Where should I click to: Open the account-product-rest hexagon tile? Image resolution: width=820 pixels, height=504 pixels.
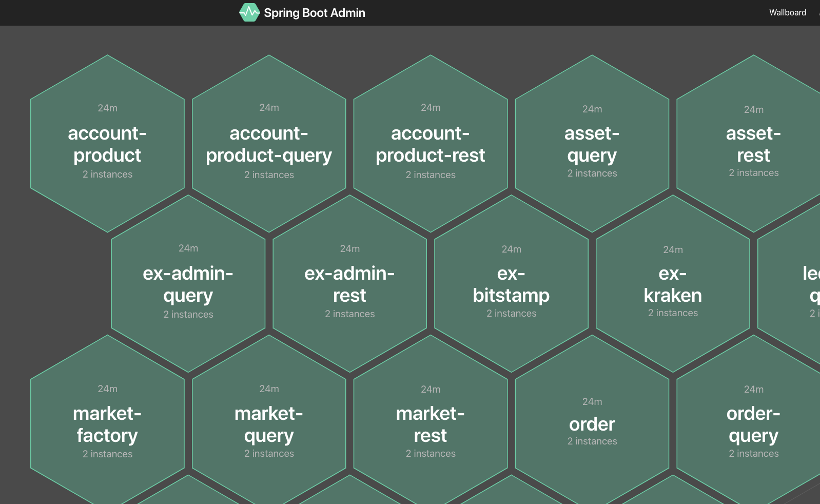[x=431, y=144]
